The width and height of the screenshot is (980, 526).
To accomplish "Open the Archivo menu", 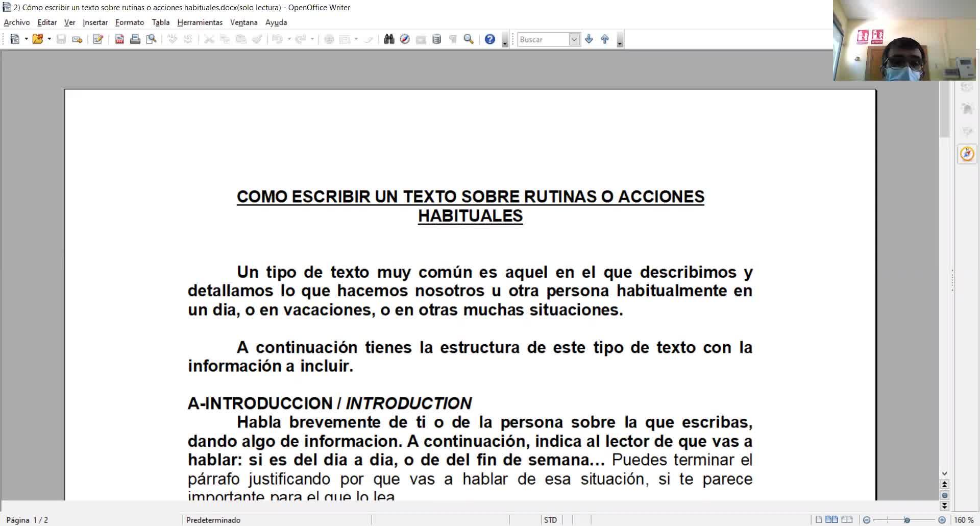I will coord(17,22).
